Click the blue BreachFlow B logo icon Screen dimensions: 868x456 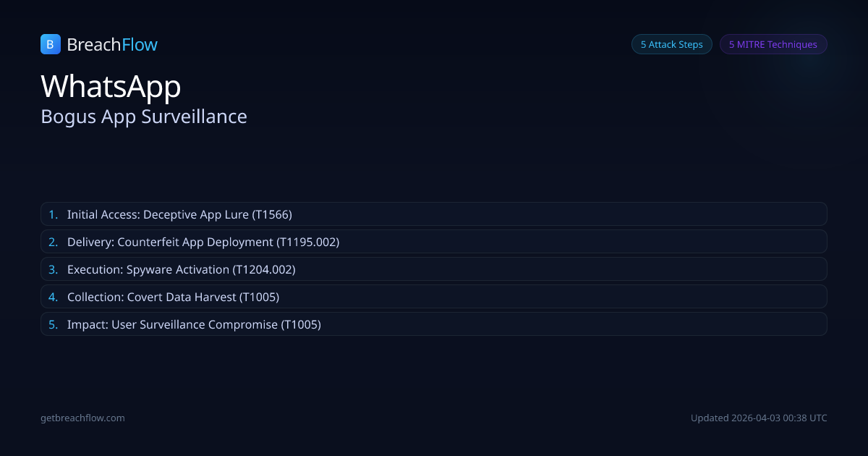click(50, 44)
